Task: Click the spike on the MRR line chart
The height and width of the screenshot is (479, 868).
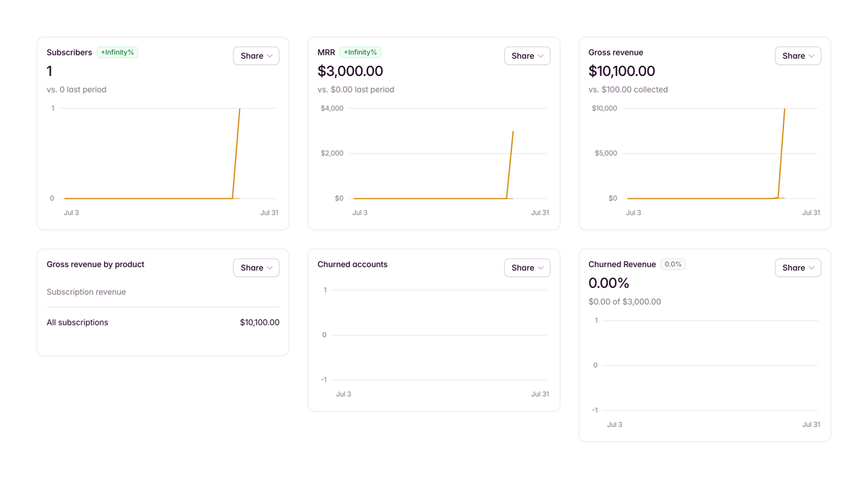Action: tap(511, 163)
